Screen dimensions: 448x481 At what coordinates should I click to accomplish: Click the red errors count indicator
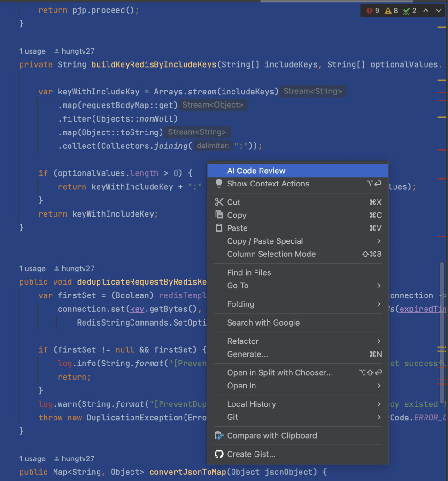373,11
